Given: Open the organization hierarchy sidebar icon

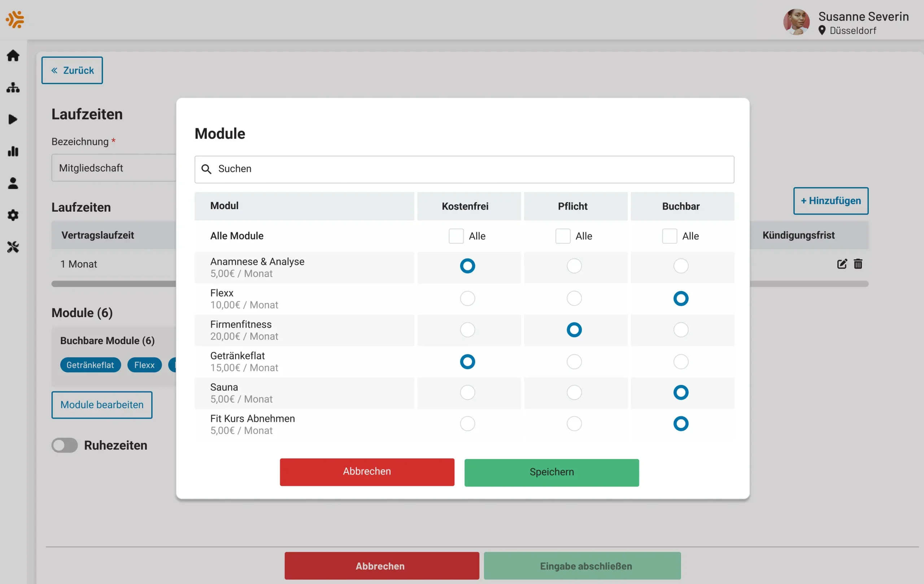Looking at the screenshot, I should 13,87.
